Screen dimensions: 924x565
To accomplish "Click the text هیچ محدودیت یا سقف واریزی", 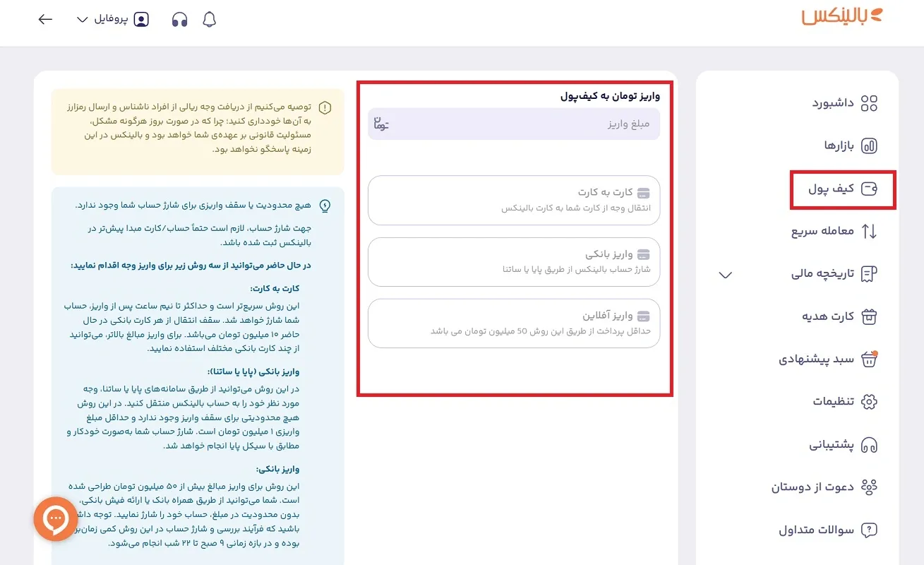I will 193,206.
